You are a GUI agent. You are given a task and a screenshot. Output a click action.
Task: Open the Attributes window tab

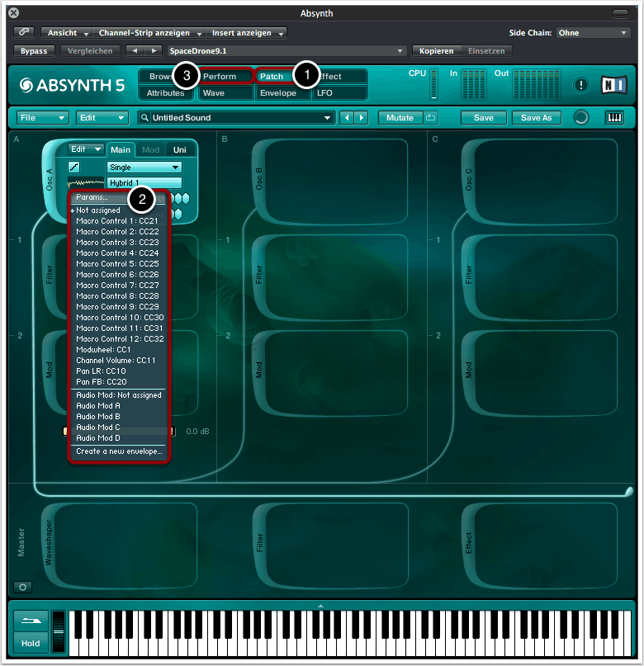[x=166, y=93]
